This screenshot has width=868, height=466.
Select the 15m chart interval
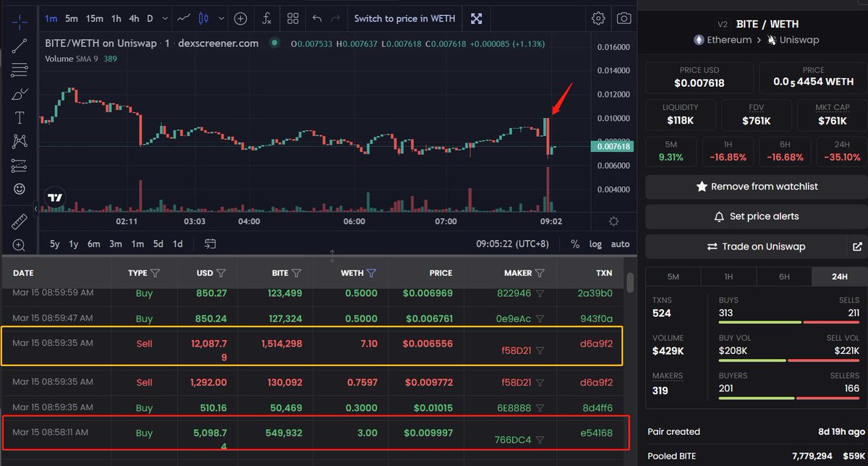point(95,18)
